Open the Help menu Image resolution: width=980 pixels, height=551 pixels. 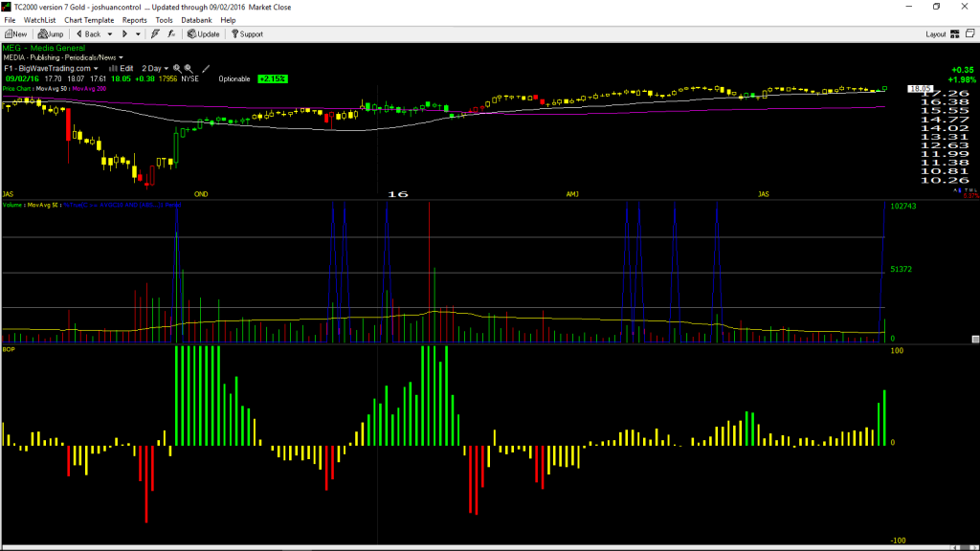[x=228, y=20]
